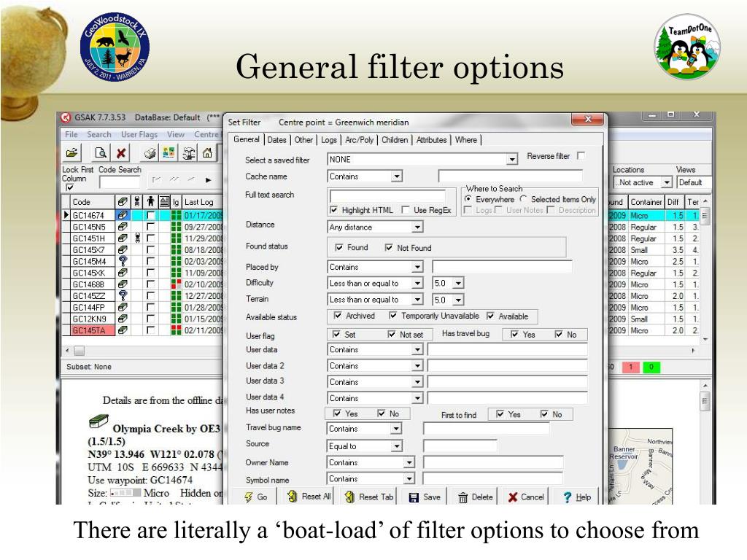This screenshot has height=560, width=747.
Task: Click horizontal scrollbar thumb under cache grid
Action: 79,351
